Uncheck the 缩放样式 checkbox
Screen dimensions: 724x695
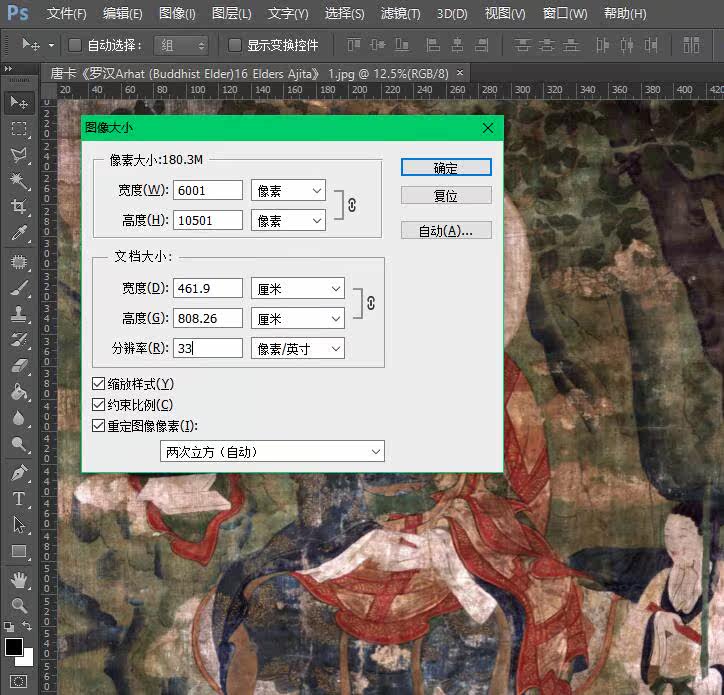(98, 383)
